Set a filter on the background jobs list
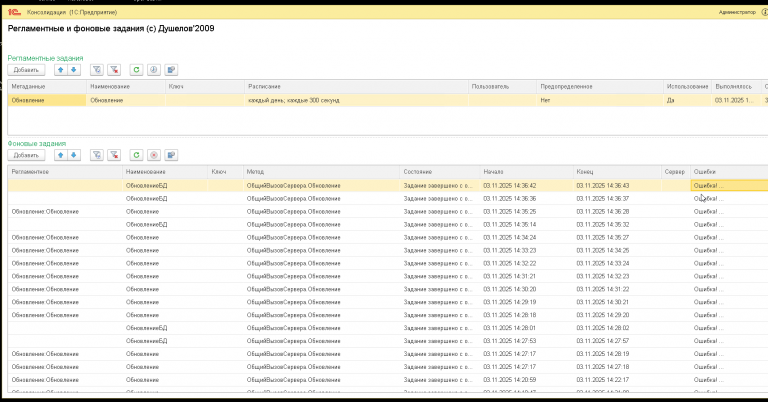This screenshot has width=768, height=402. pyautogui.click(x=96, y=155)
